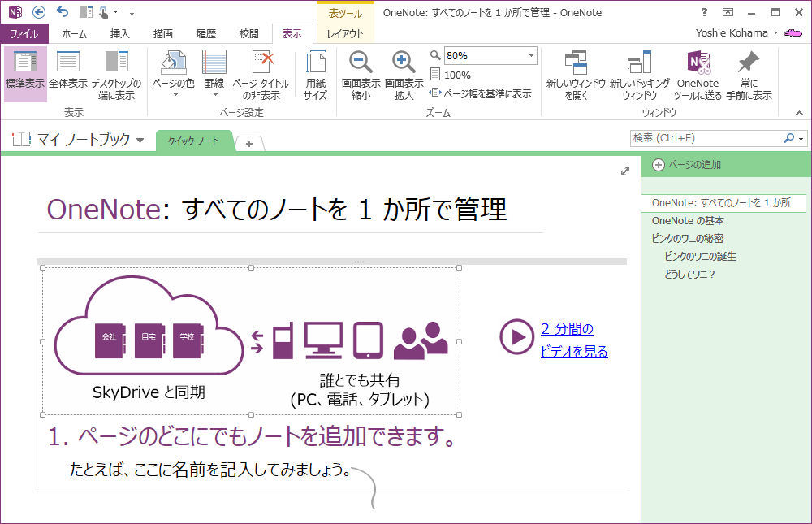Open subpage ピンクのワニの誕生

[700, 256]
